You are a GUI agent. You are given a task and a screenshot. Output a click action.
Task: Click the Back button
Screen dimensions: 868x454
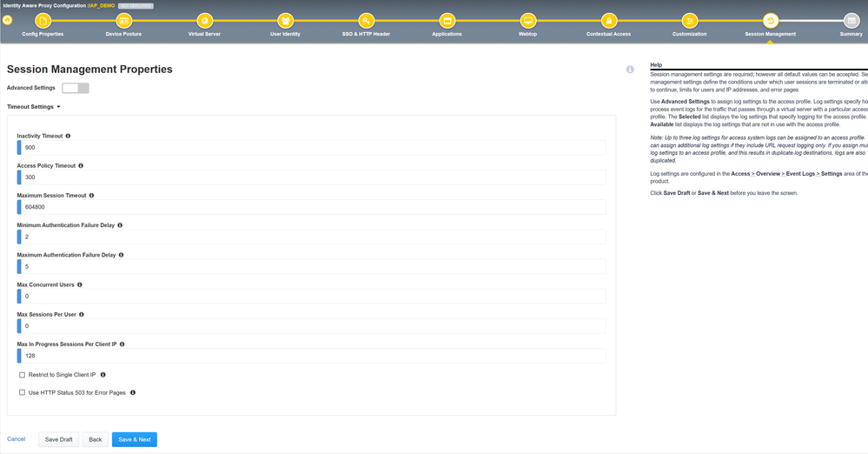(x=96, y=439)
